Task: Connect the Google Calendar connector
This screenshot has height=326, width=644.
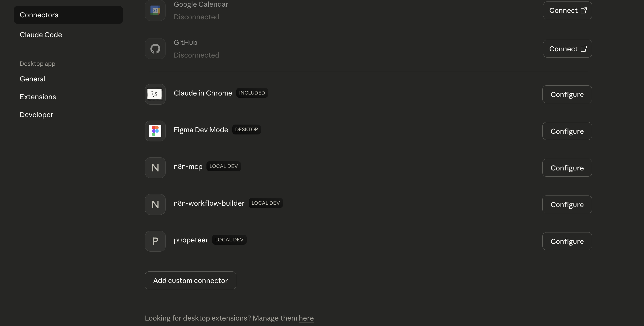Action: (567, 10)
